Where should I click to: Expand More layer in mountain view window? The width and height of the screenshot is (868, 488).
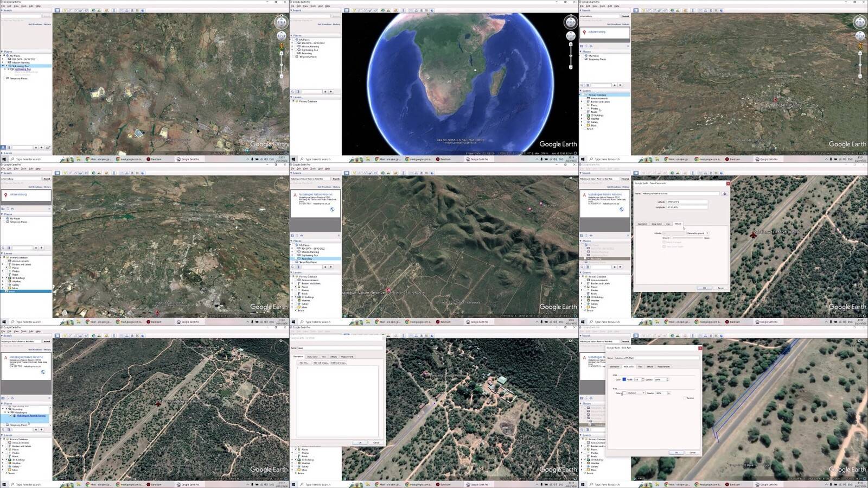pos(292,307)
